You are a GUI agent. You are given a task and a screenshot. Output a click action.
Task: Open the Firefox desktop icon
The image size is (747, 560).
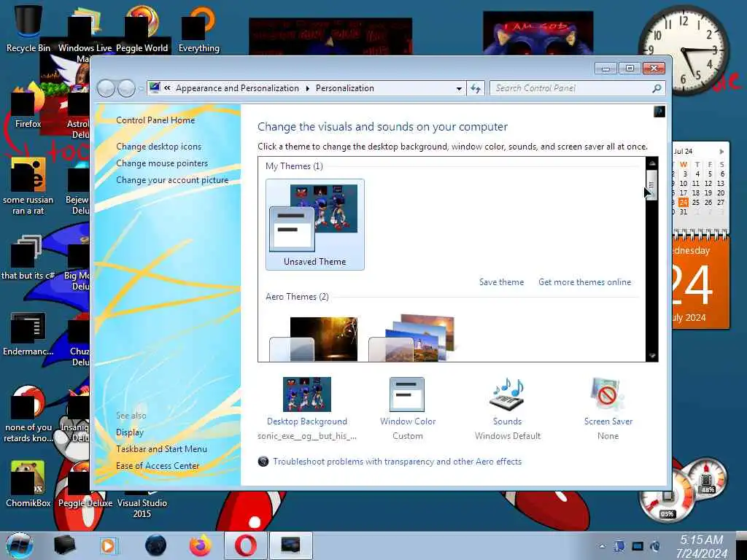(28, 105)
